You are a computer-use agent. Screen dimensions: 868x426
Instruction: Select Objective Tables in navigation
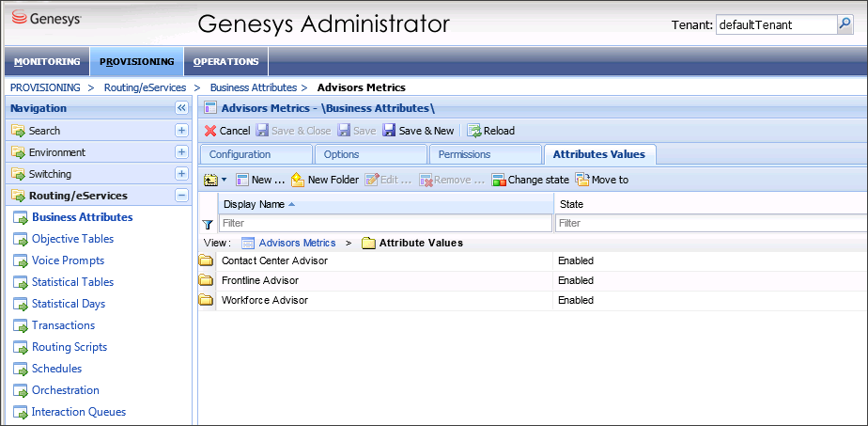pos(72,239)
